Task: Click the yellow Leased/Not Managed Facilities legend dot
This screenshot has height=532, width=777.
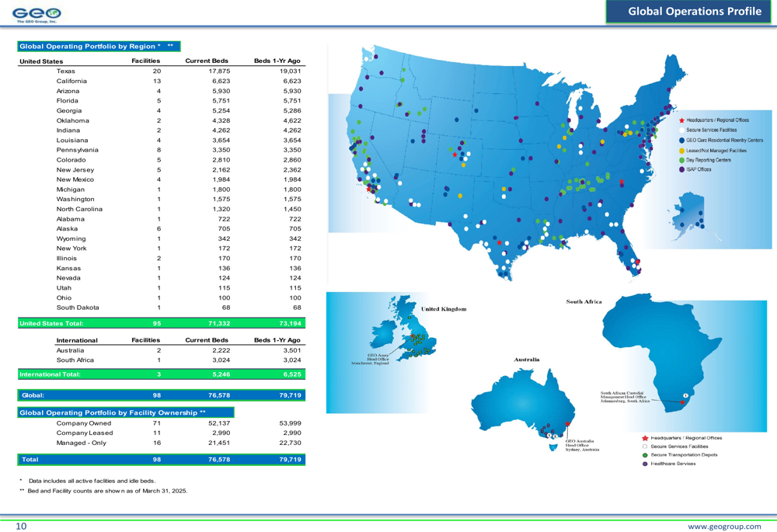Action: [681, 151]
